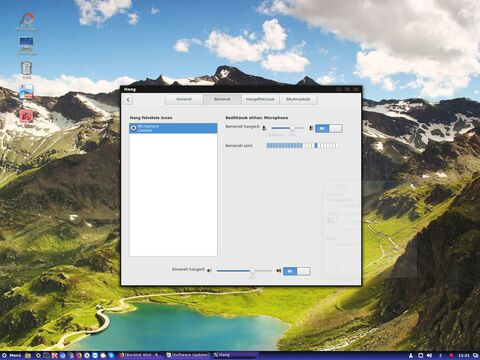Select the Microphone Camera input device
Viewport: 480px width, 360px height.
click(173, 128)
